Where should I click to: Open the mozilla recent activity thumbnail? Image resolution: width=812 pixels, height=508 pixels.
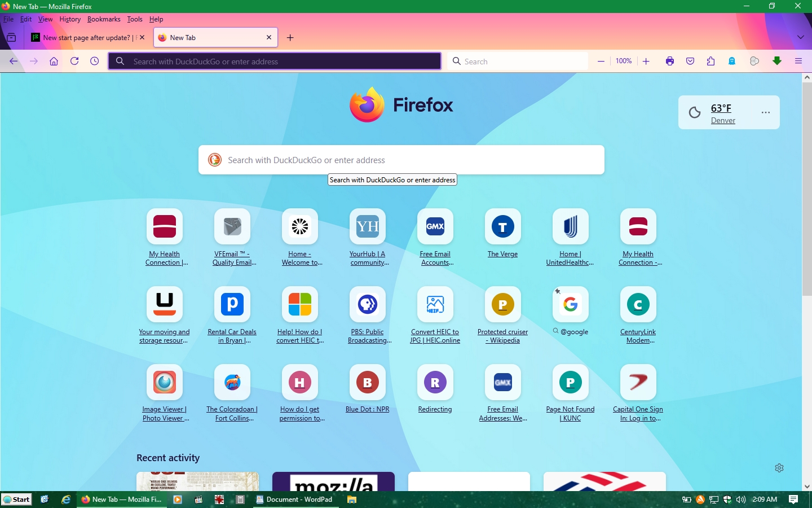333,481
